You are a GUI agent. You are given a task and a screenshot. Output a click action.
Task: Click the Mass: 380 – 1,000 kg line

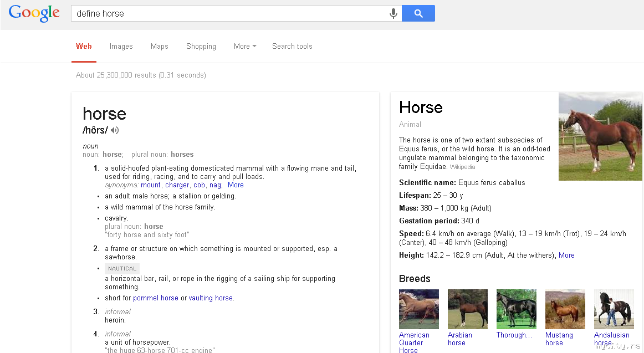(x=445, y=208)
